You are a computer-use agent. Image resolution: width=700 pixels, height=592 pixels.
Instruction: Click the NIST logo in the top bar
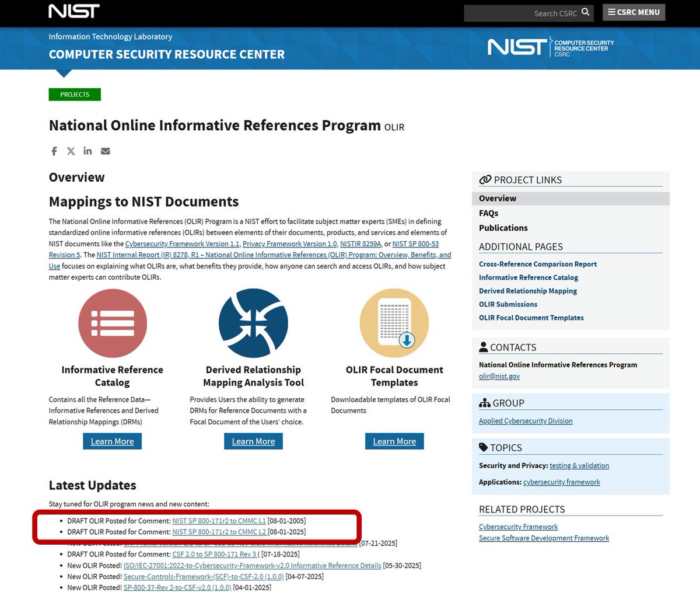[x=74, y=11]
